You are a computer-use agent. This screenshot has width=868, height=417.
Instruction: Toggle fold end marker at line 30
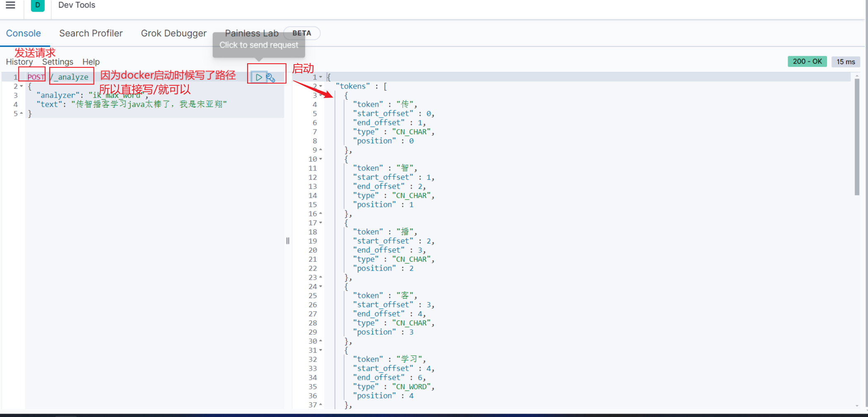pos(320,341)
